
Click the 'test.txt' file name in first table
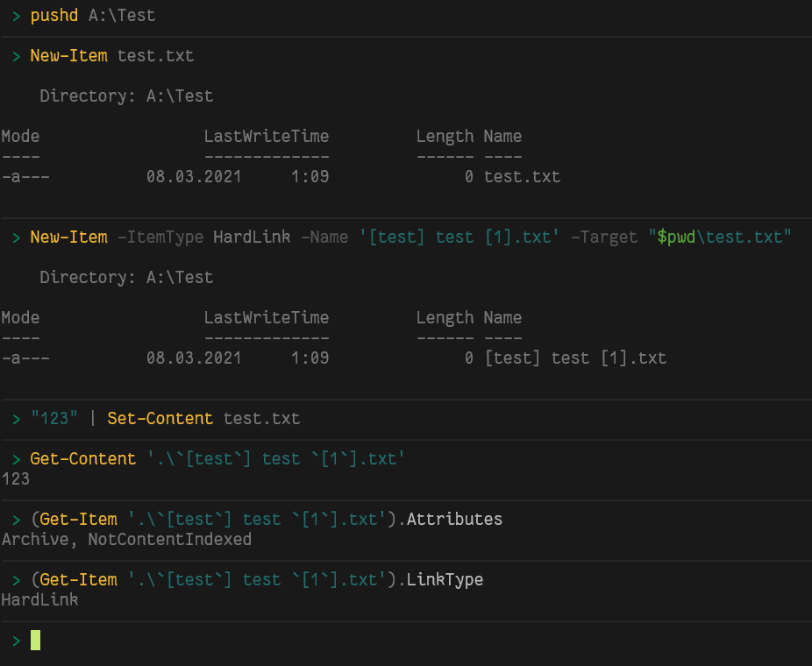coord(522,177)
